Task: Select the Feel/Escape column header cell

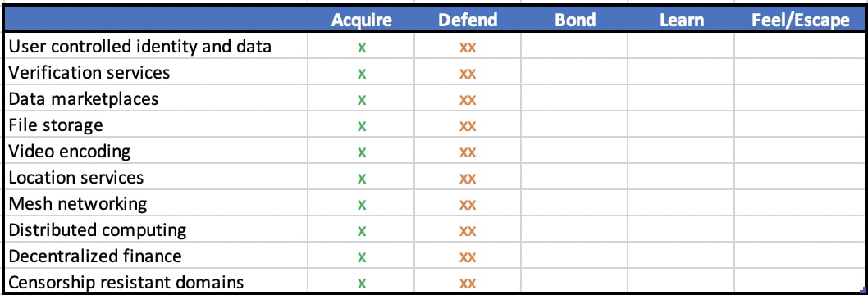Action: [x=800, y=20]
